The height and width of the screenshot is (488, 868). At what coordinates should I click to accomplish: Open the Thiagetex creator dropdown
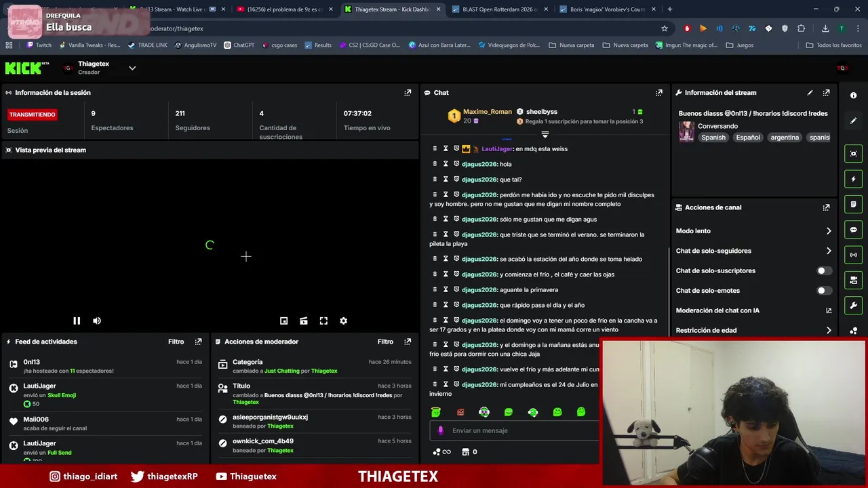pos(132,68)
